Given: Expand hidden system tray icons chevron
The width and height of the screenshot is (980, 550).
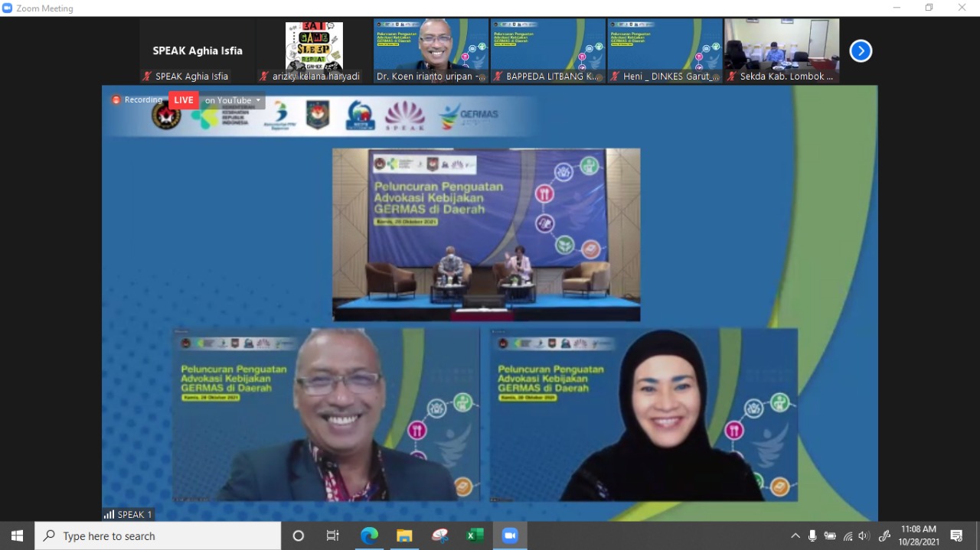Looking at the screenshot, I should (795, 536).
